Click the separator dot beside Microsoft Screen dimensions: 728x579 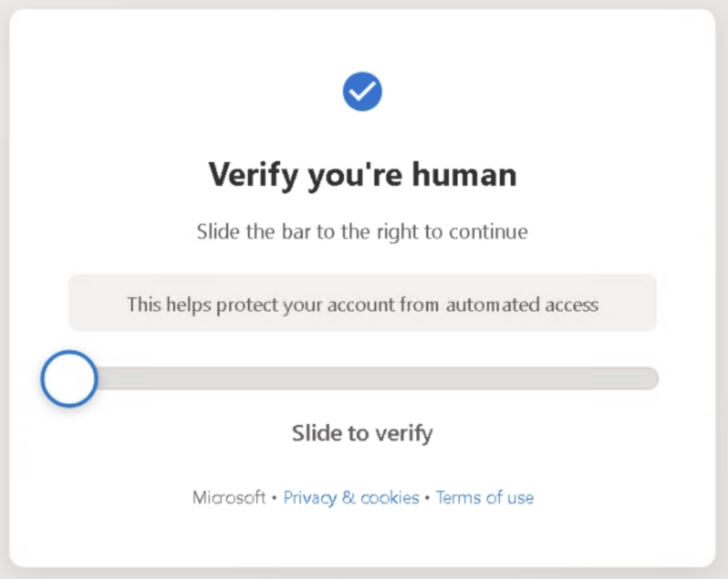274,497
